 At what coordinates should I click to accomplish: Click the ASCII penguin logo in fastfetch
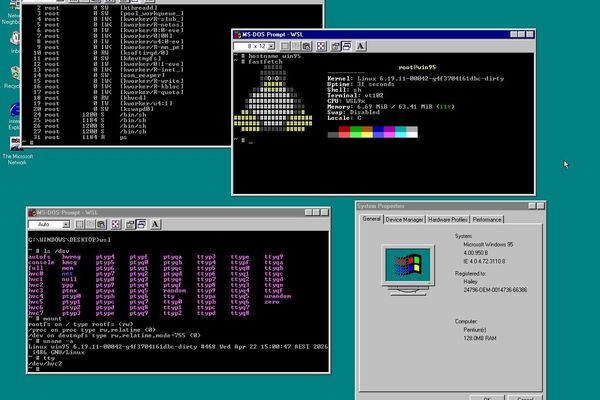pos(273,99)
